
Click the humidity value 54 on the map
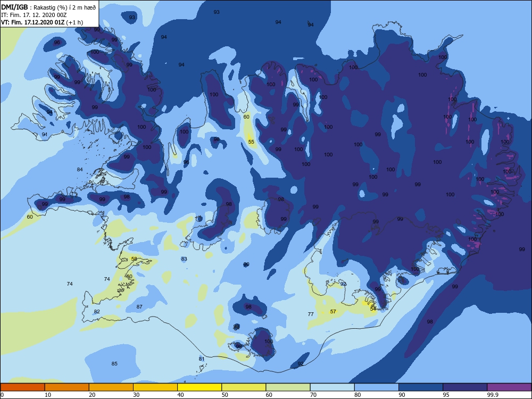pyautogui.click(x=373, y=309)
